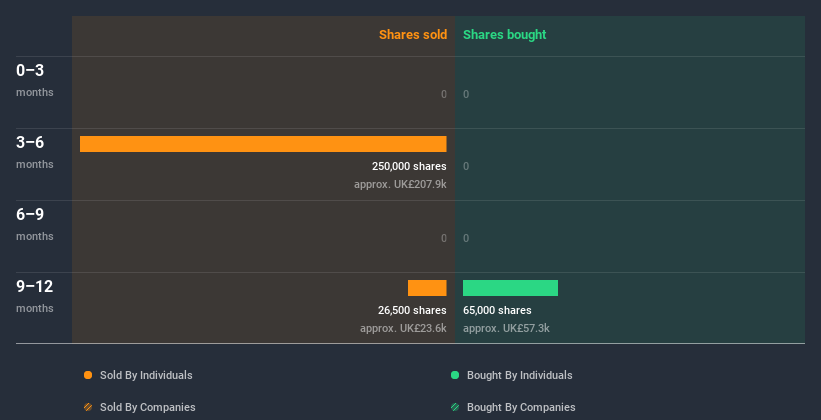Select the Shares sold column header

[412, 35]
